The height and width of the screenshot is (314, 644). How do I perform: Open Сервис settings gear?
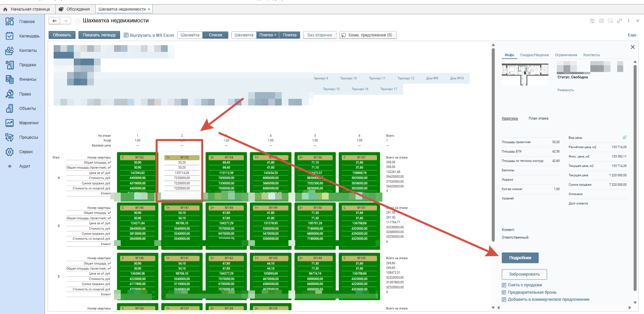coord(10,152)
